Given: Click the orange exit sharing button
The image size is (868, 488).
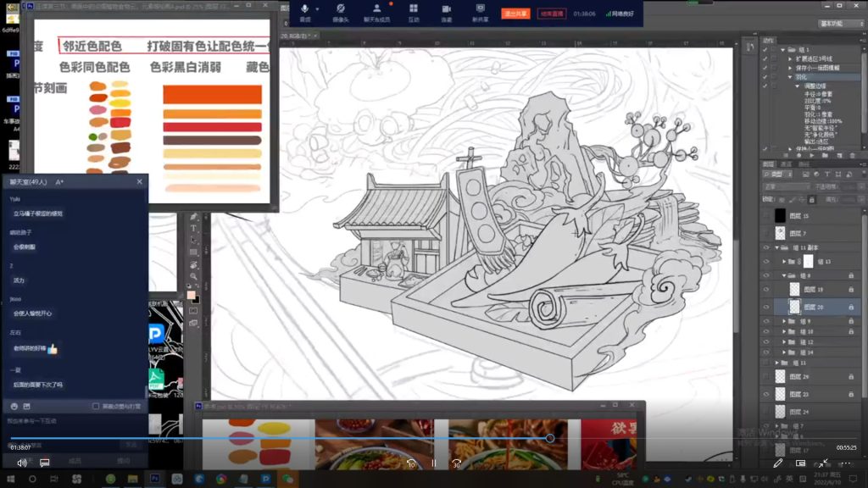Looking at the screenshot, I should [x=514, y=14].
